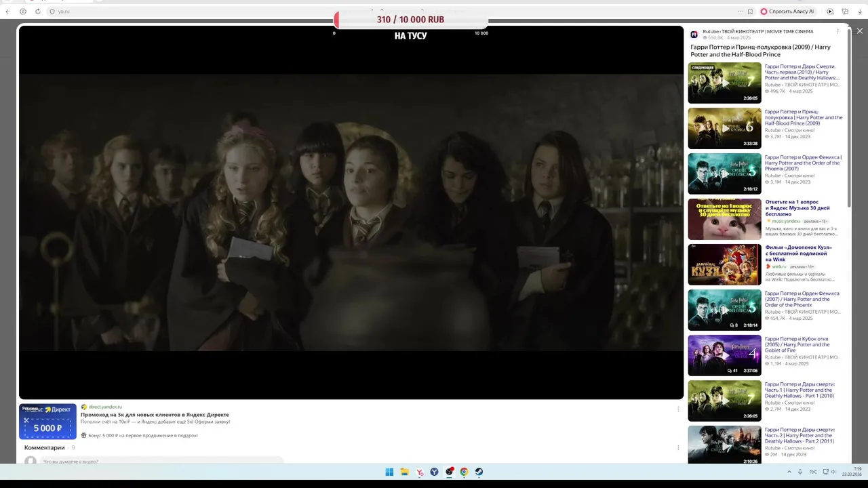The image size is (868, 488).
Task: Open Дары смерти thumbnail 2:26:05, 2,7M views
Action: (724, 401)
